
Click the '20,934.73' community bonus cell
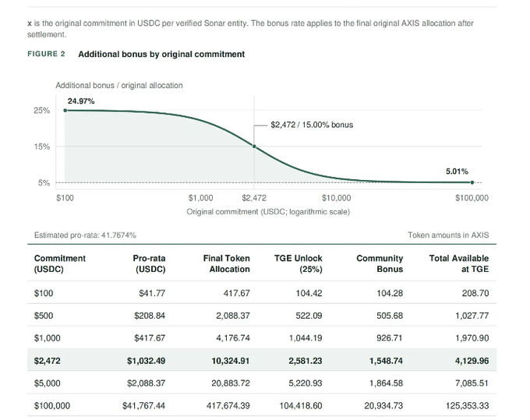[x=383, y=405]
